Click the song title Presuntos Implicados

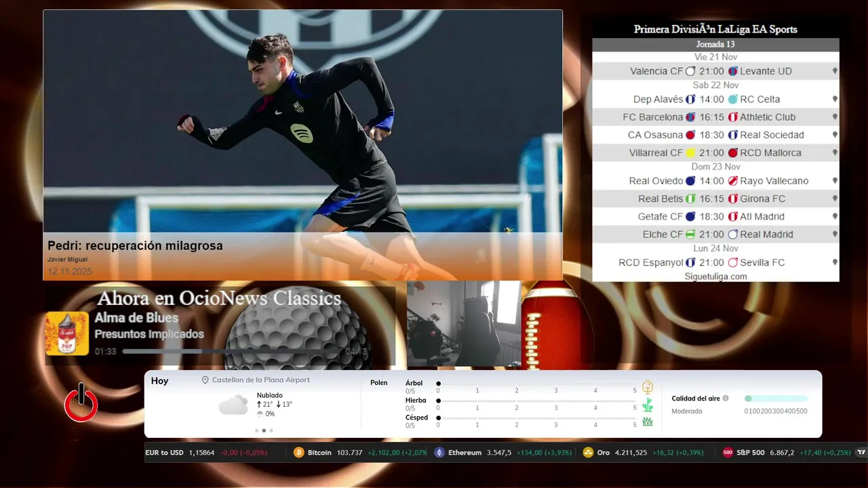click(149, 334)
